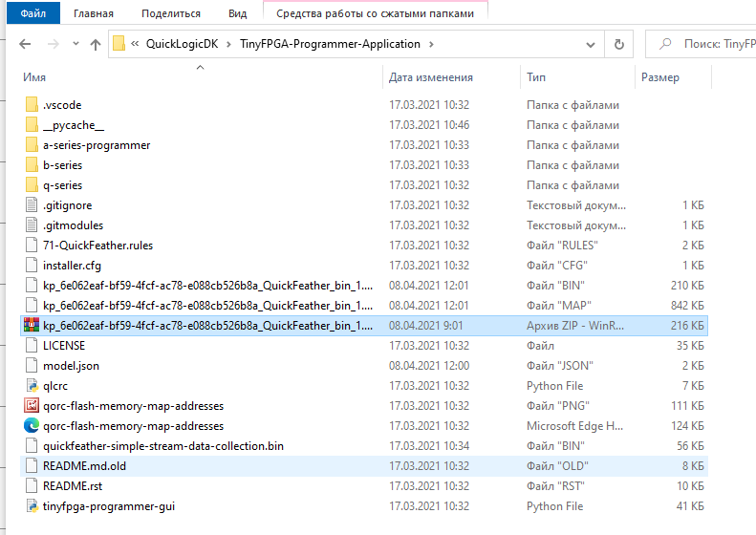The height and width of the screenshot is (535, 756).
Task: Expand arrow after QuickLogicDK in path
Action: coord(229,44)
